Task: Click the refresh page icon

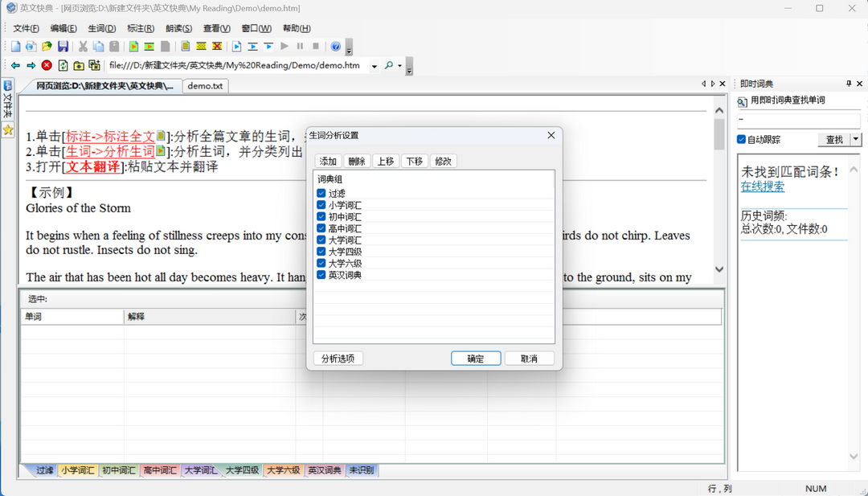Action: pos(63,65)
